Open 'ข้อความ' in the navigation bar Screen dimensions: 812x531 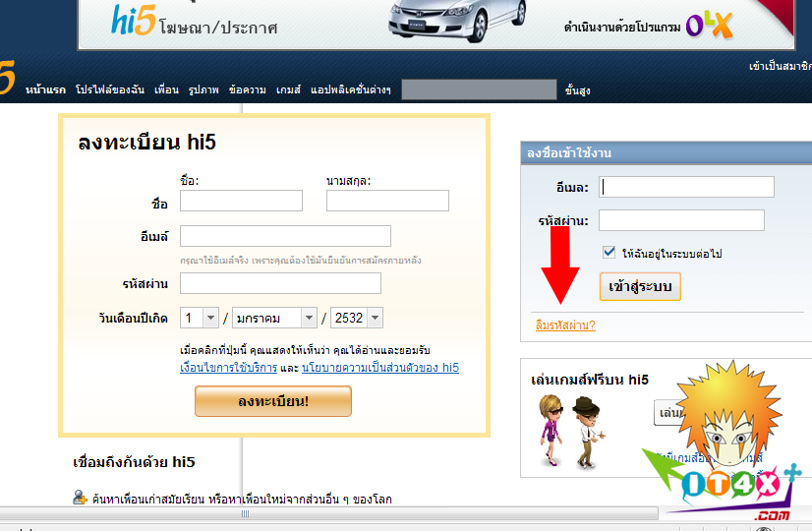pos(248,89)
